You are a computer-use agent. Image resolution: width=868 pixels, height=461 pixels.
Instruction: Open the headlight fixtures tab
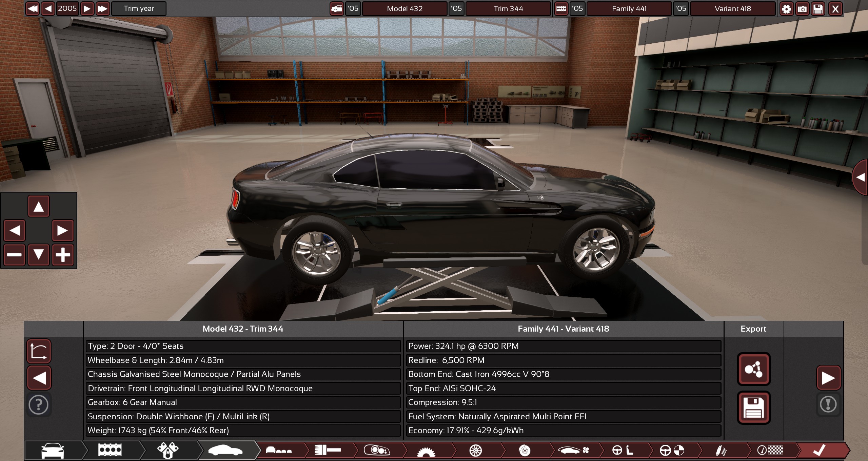pyautogui.click(x=377, y=450)
